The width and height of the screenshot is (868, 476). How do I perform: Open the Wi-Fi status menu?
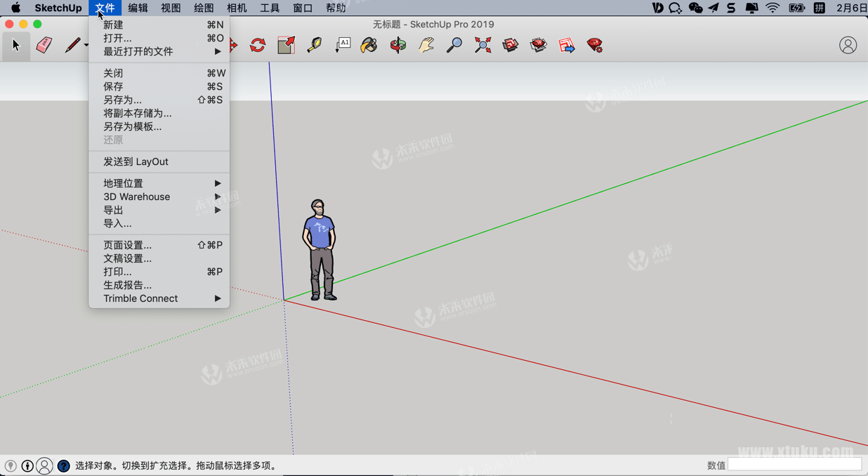click(772, 8)
